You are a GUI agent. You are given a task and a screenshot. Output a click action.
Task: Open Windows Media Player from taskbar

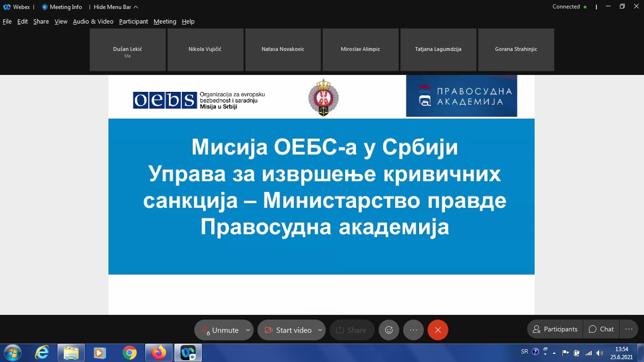99,353
